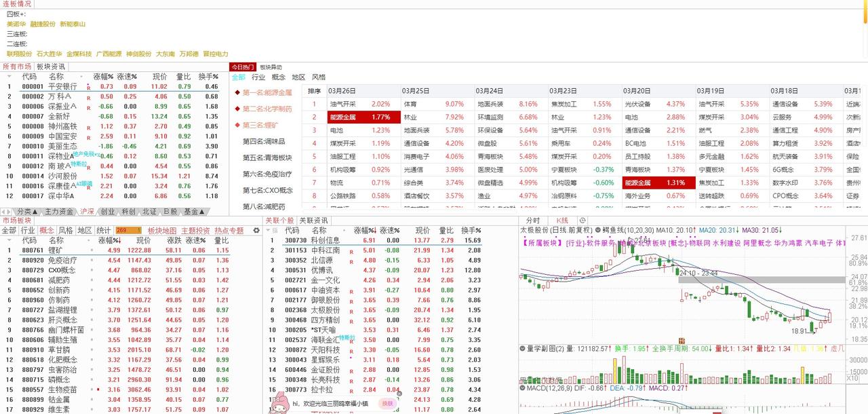This screenshot has width=868, height=414.
Task: Remove the 鳄鱼线 indicator via its close icon
Action: coord(597,229)
